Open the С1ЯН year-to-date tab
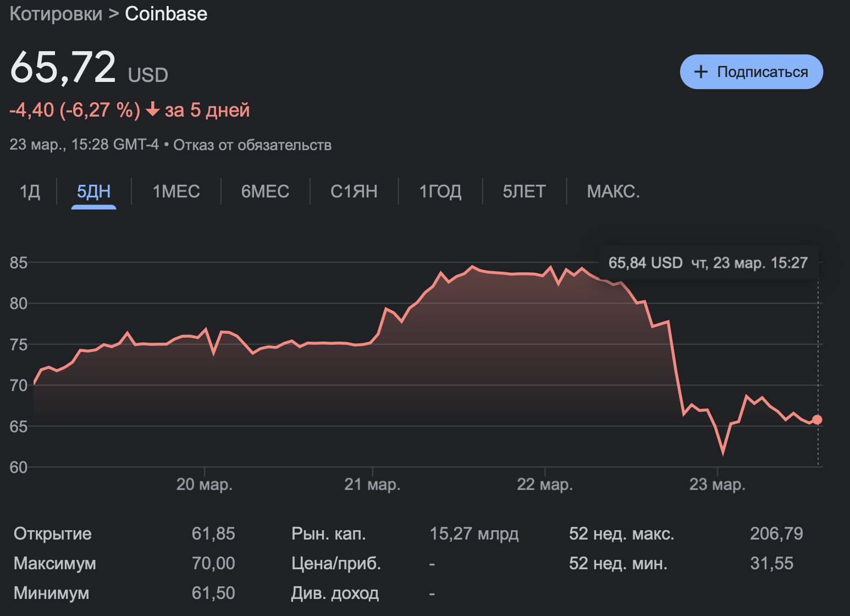The image size is (850, 616). click(x=354, y=191)
